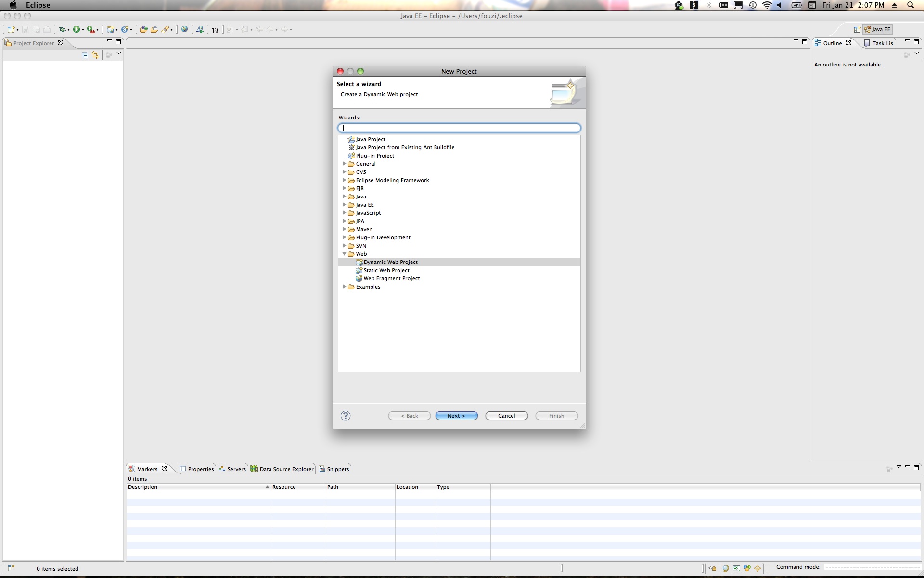Open the New wizard toolbar icon

(x=11, y=29)
